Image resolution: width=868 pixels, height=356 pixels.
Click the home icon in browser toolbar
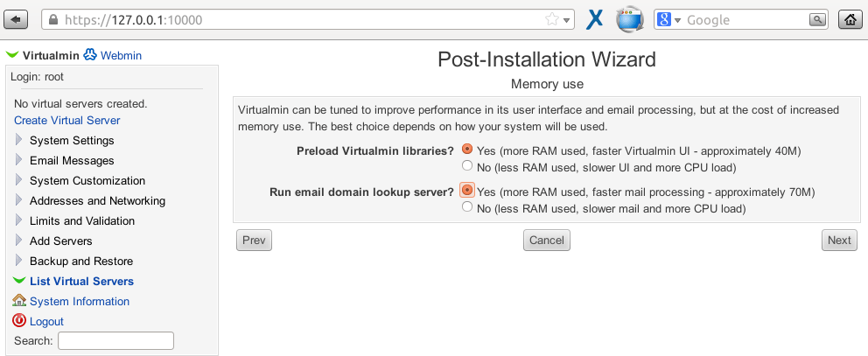click(x=850, y=20)
